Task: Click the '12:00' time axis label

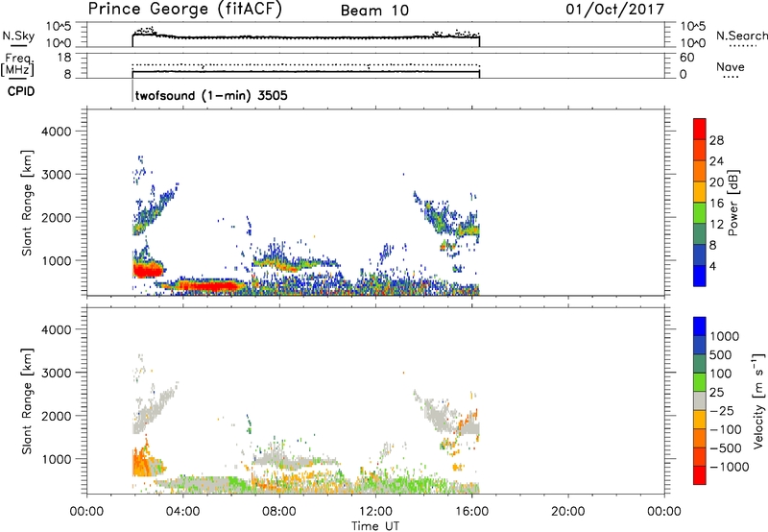Action: [375, 512]
